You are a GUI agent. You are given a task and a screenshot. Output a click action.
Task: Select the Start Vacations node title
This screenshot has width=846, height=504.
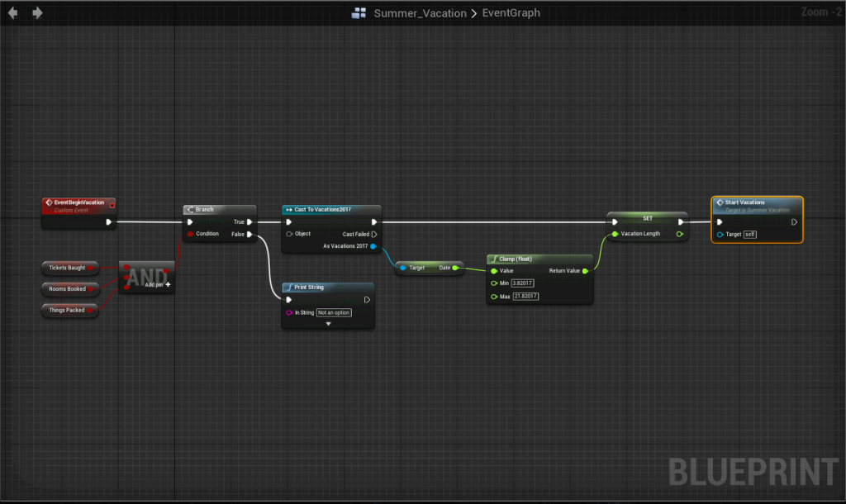[x=744, y=202]
